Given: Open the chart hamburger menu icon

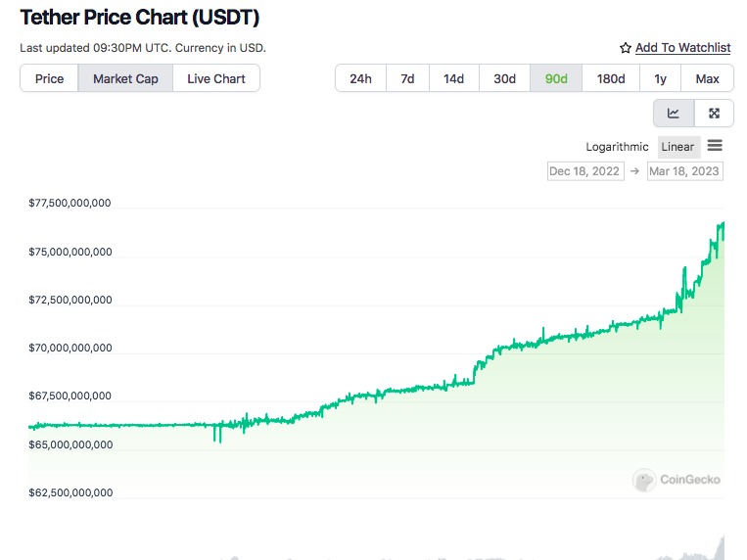Looking at the screenshot, I should pyautogui.click(x=715, y=145).
